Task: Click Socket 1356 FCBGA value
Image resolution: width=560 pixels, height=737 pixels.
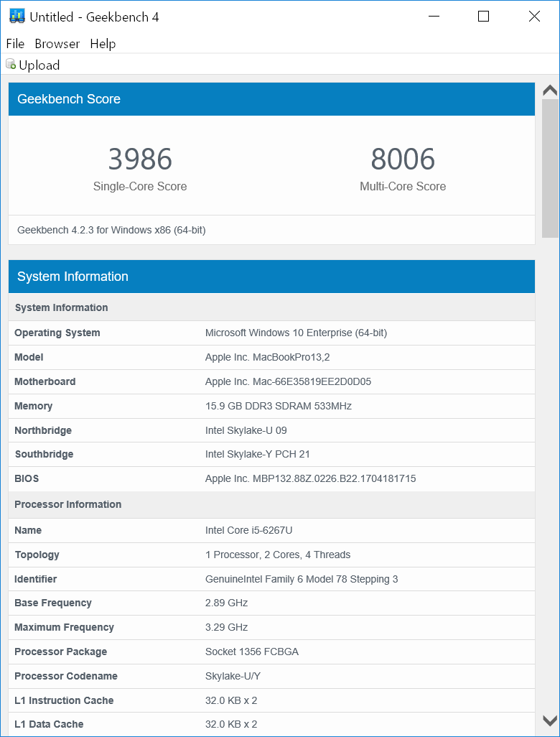Action: tap(252, 652)
